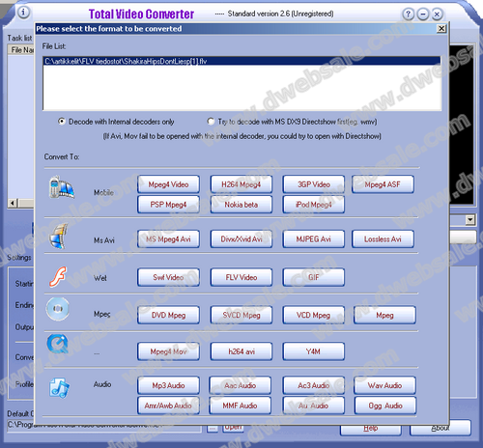This screenshot has width=483, height=448.
Task: Select Try to decode with MS DX9 Directshow
Action: 211,122
